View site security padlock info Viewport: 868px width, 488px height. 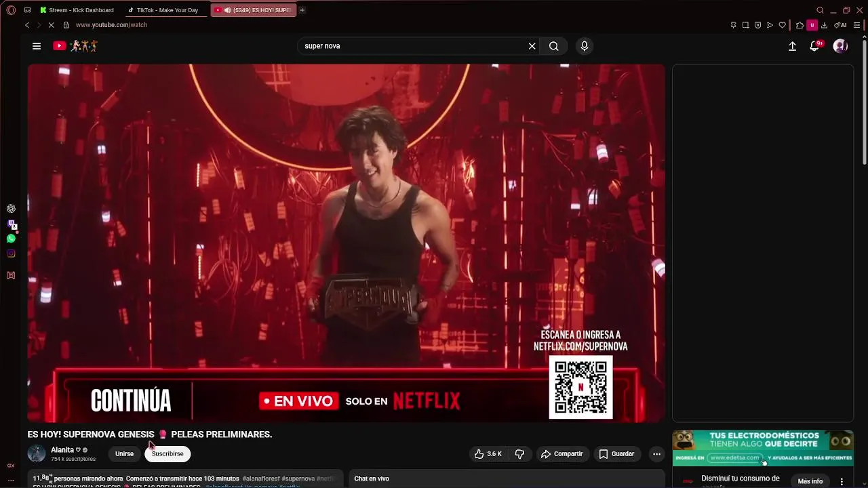[66, 25]
